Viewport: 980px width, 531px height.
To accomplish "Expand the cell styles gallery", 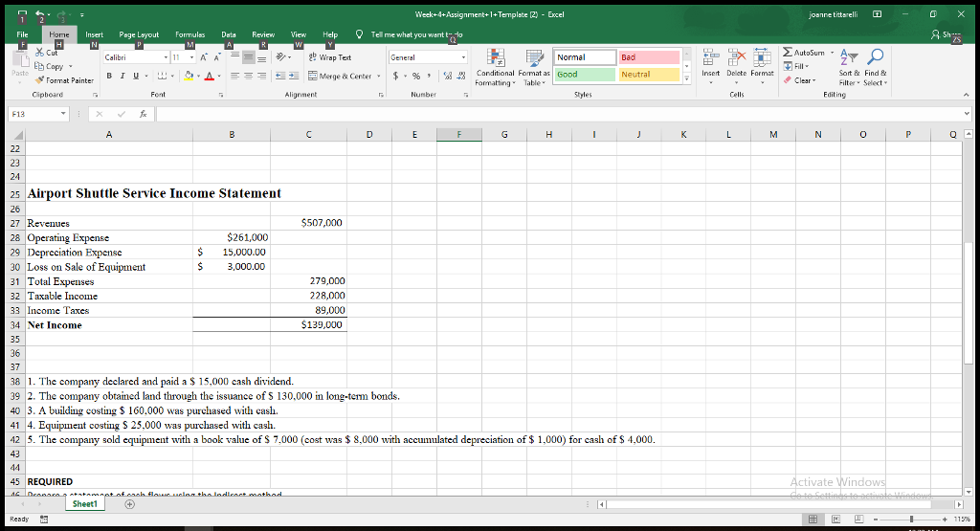I will pyautogui.click(x=687, y=78).
